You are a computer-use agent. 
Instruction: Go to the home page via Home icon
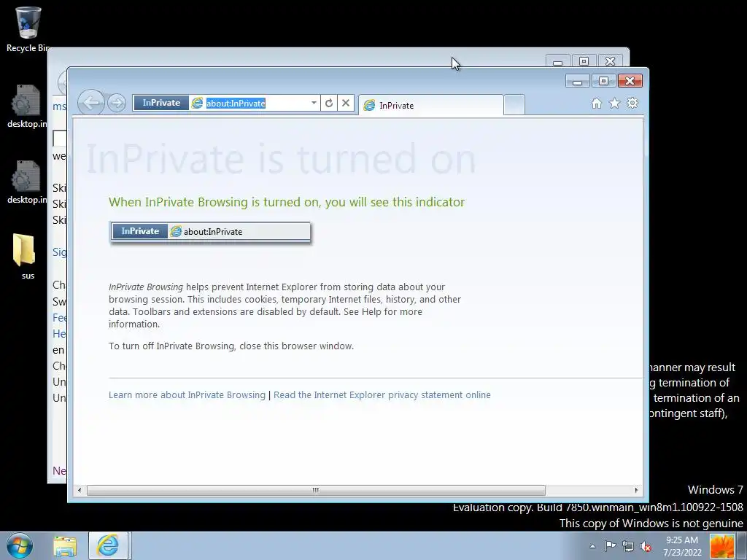click(597, 104)
